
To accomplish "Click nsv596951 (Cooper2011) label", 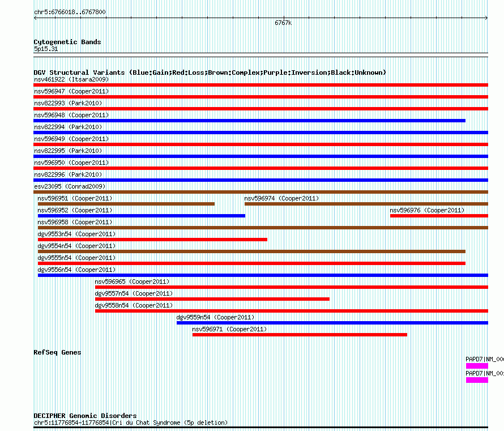I will pos(75,198).
